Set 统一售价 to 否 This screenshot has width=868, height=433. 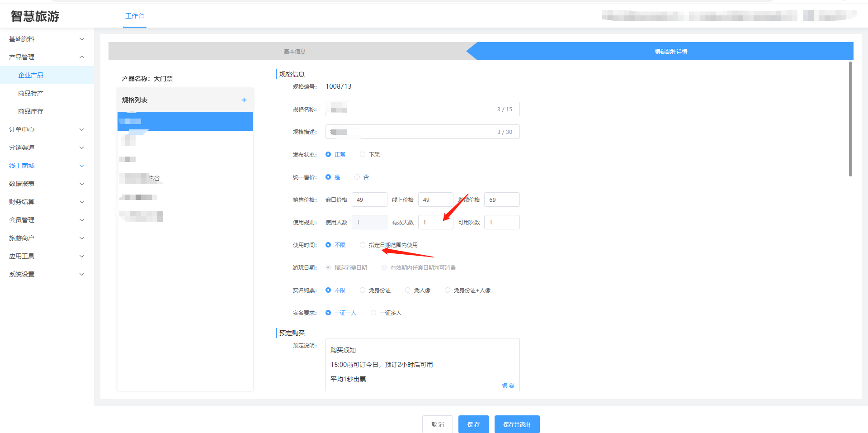pos(357,177)
